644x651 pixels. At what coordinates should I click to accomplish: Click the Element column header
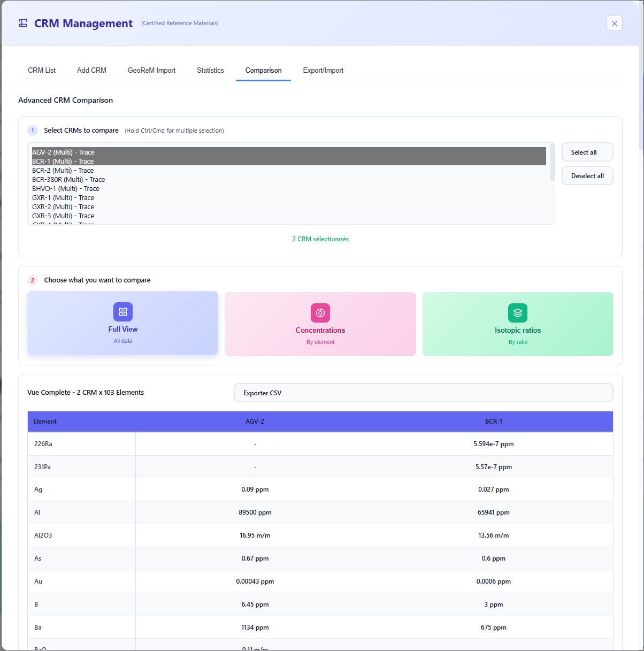coord(45,422)
